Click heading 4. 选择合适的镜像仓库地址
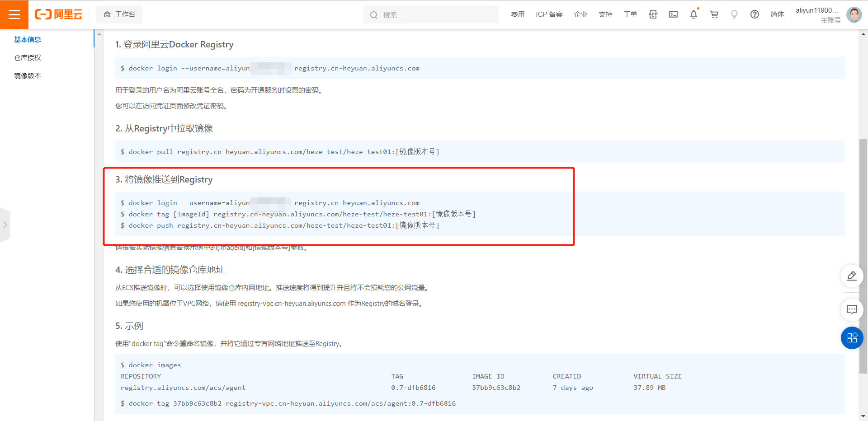Screen dimensions: 868x421 point(170,270)
